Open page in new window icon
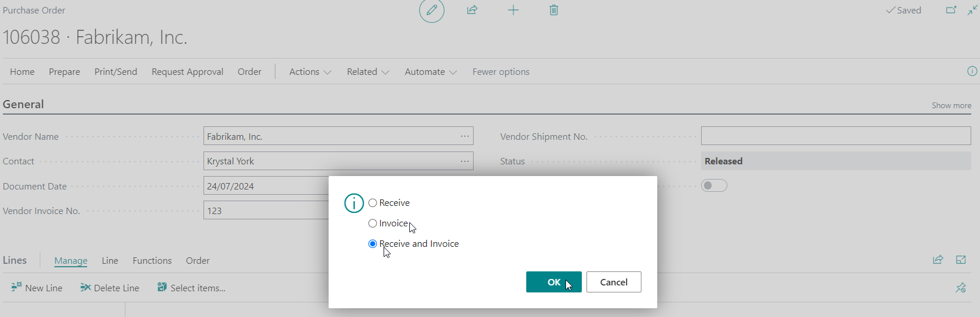This screenshot has width=980, height=317. tap(951, 10)
